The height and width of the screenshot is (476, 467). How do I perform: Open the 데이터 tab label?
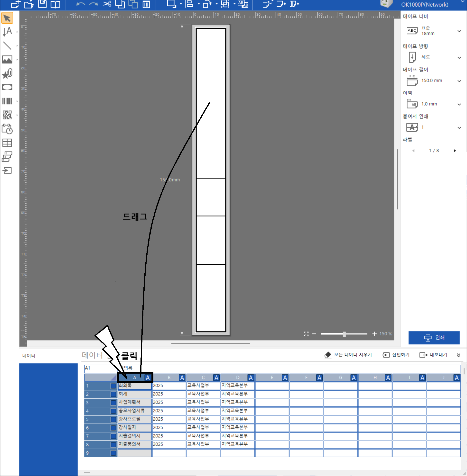click(x=29, y=356)
